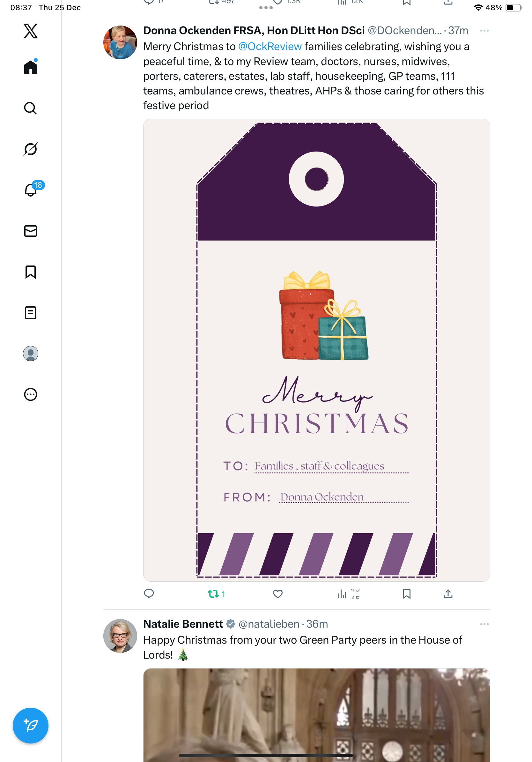The width and height of the screenshot is (532, 762).
Task: Open Direct Messages envelope icon
Action: 31,231
